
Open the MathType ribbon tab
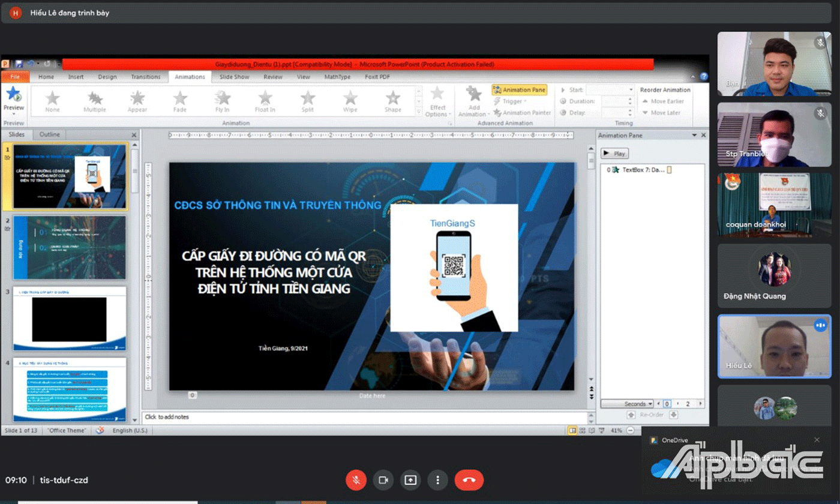[x=337, y=77]
